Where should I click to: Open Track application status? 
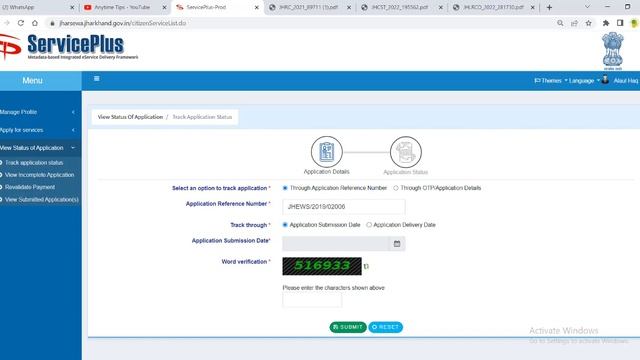[x=34, y=162]
